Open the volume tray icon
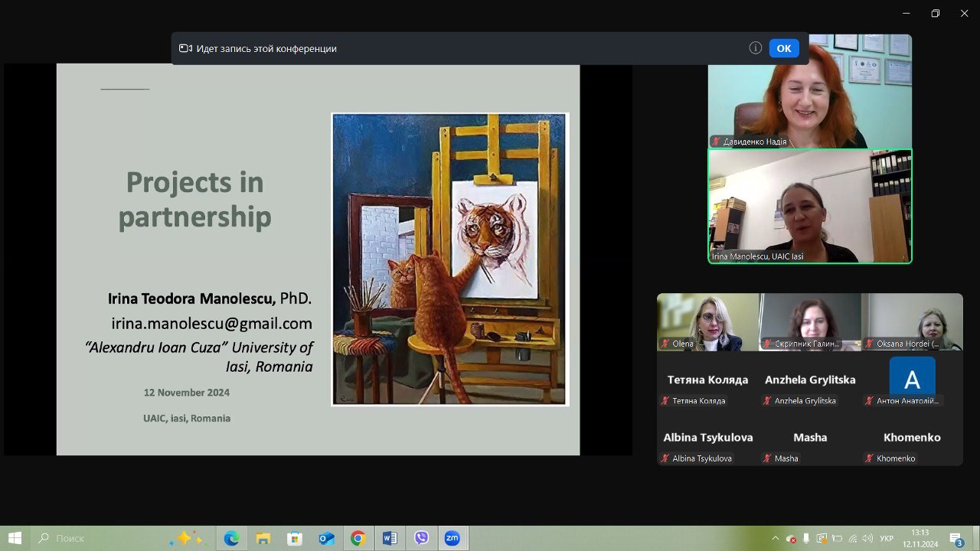980x551 pixels. tap(867, 539)
